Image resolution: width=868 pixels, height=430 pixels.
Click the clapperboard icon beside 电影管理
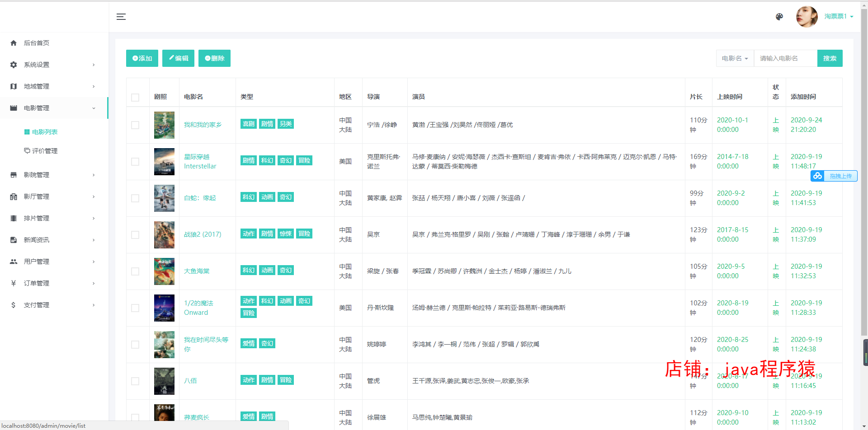click(x=14, y=108)
